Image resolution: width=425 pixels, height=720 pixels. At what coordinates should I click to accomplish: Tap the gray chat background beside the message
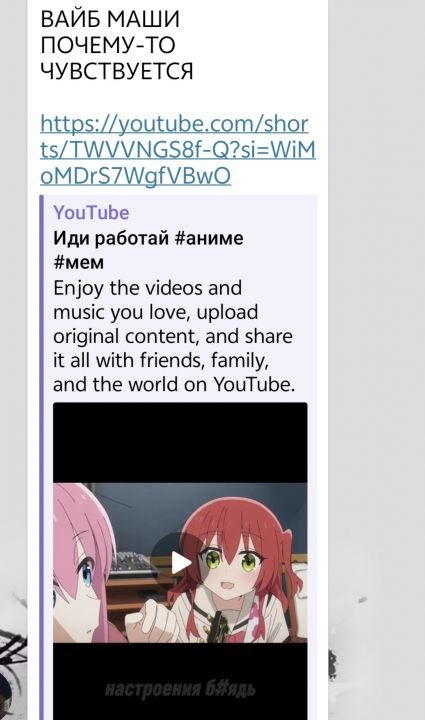coord(376,276)
